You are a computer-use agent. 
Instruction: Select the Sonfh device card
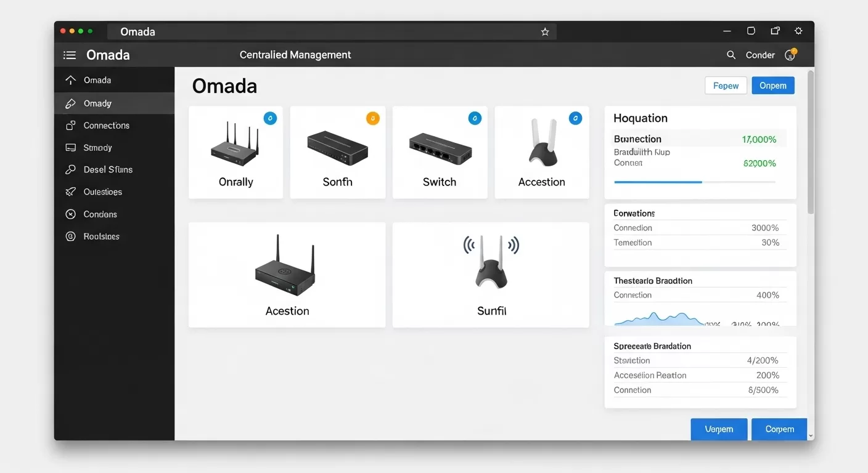click(x=338, y=152)
